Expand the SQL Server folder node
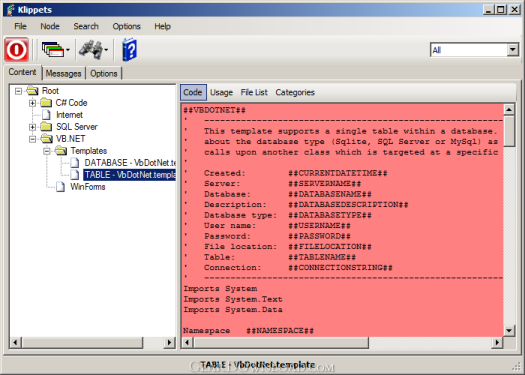The image size is (525, 375). [x=32, y=127]
